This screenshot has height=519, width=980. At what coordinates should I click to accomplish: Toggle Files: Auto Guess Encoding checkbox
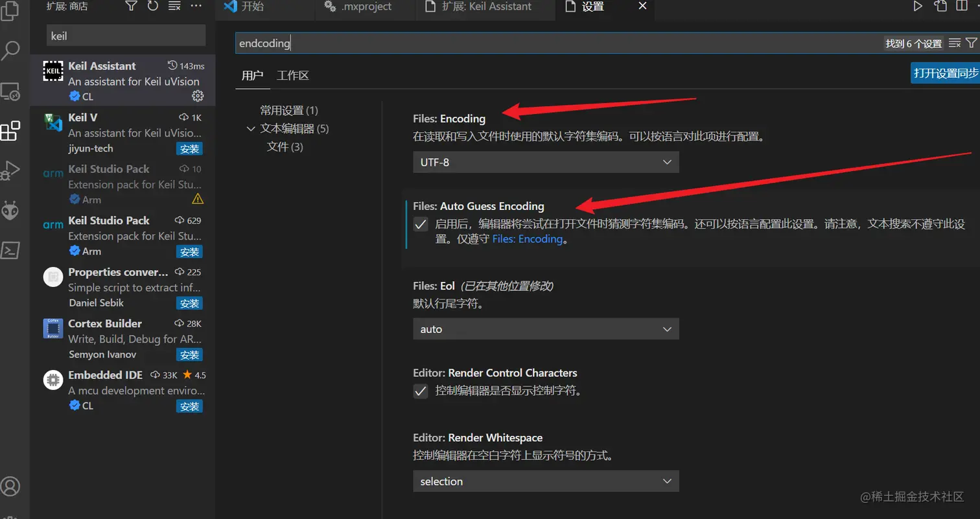click(421, 224)
